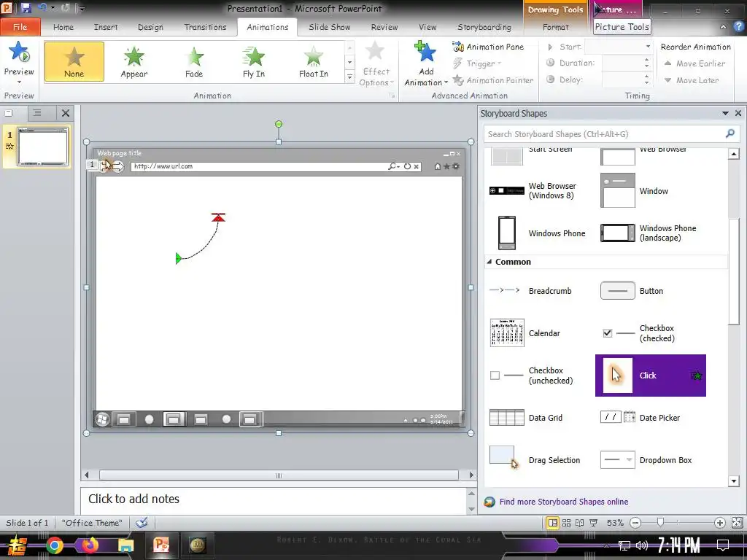
Task: Open the Trigger dropdown
Action: tap(477, 63)
